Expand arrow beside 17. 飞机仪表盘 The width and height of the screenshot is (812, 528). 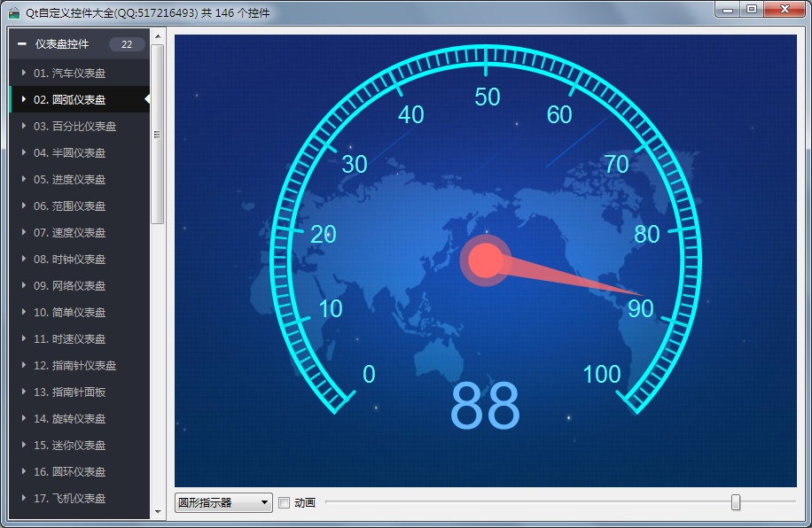24,498
